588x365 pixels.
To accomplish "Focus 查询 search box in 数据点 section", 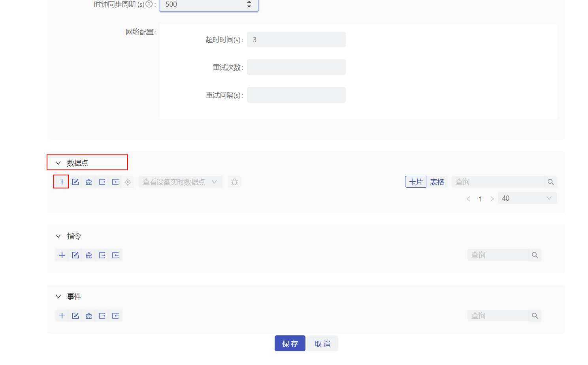I will (498, 182).
